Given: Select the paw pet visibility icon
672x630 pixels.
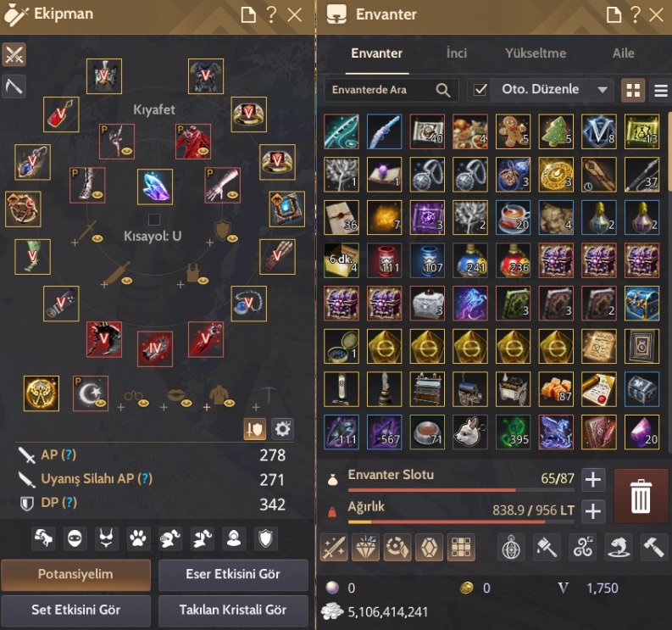Looking at the screenshot, I should coord(138,538).
